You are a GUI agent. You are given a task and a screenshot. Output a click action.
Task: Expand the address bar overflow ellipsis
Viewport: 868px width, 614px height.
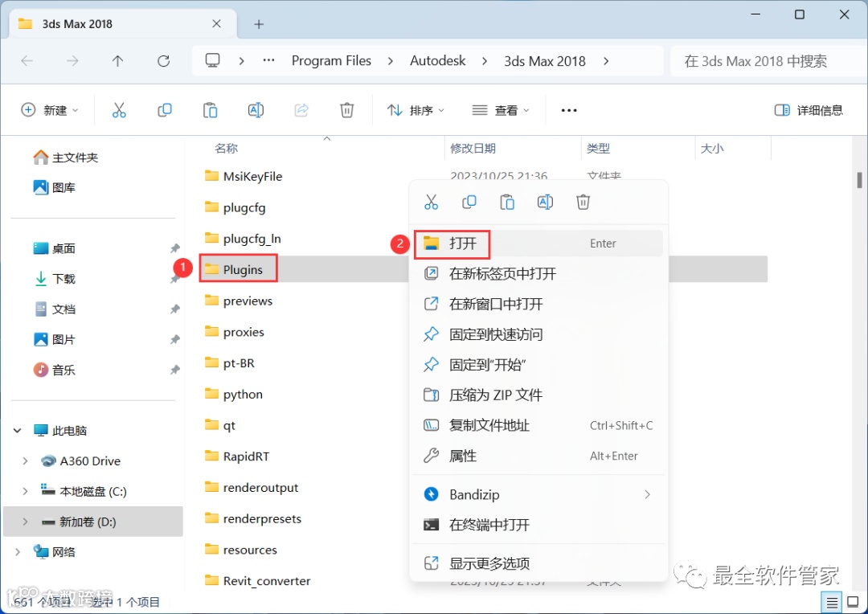tap(268, 60)
